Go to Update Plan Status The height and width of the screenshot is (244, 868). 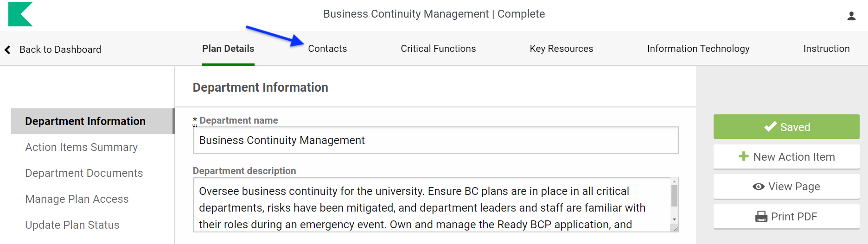[72, 225]
